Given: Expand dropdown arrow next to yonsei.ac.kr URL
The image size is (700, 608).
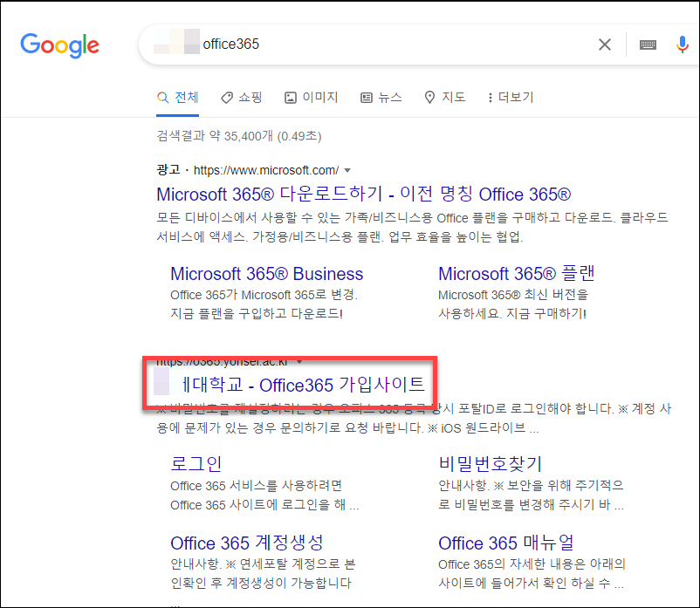Looking at the screenshot, I should pos(299,361).
